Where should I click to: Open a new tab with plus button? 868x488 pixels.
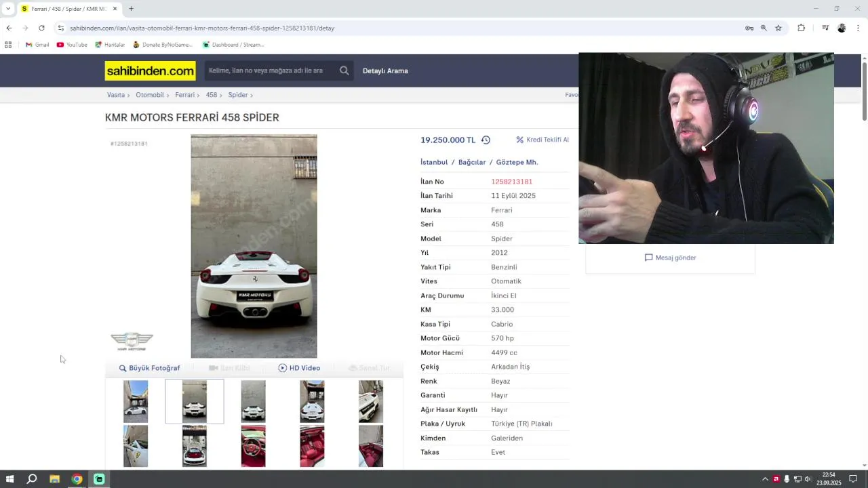(131, 9)
